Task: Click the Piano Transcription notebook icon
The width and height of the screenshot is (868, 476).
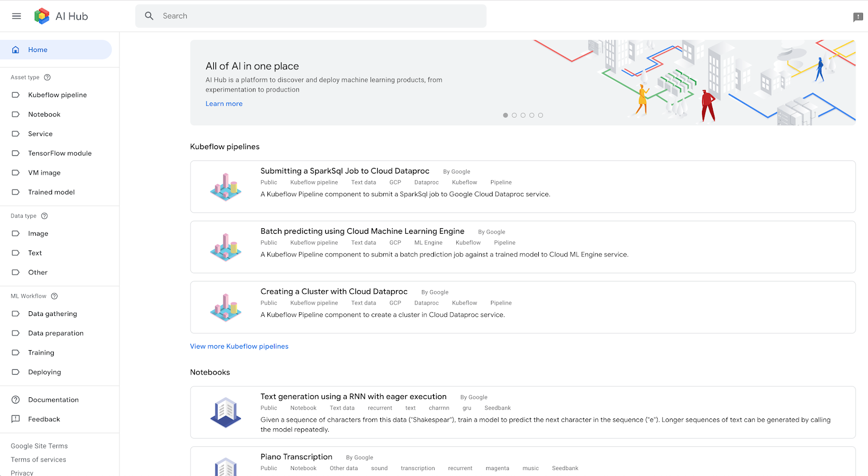Action: pyautogui.click(x=226, y=467)
